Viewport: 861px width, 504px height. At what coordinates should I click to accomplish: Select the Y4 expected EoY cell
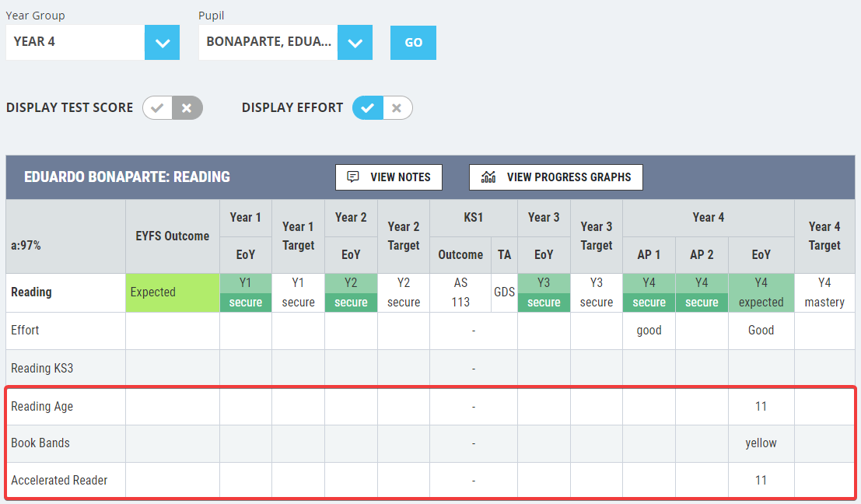click(x=761, y=292)
